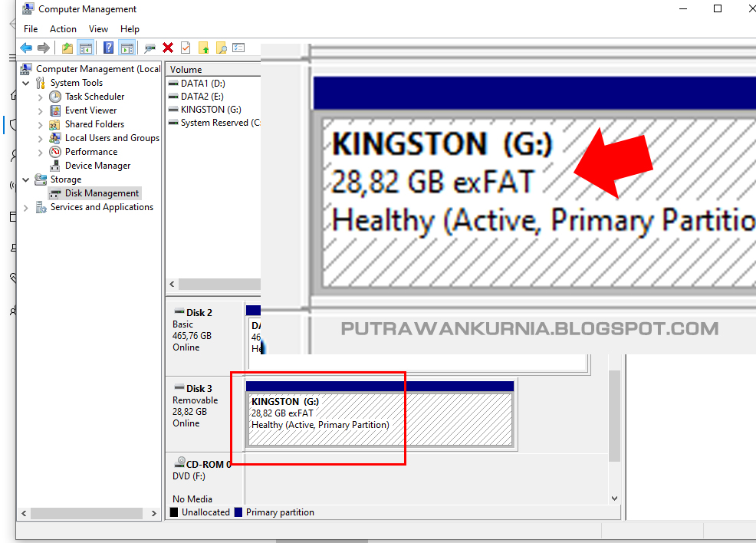Click the Local Users and Groups icon
Image resolution: width=756 pixels, height=543 pixels.
[x=55, y=138]
